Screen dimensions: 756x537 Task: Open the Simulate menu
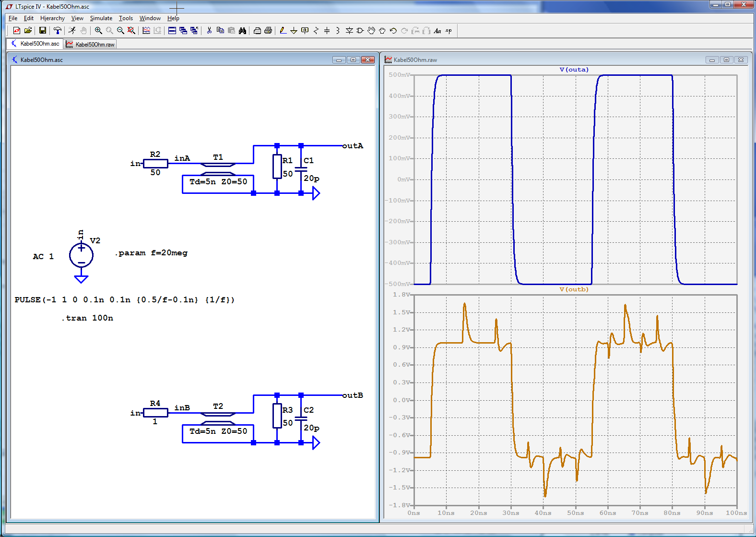coord(101,18)
